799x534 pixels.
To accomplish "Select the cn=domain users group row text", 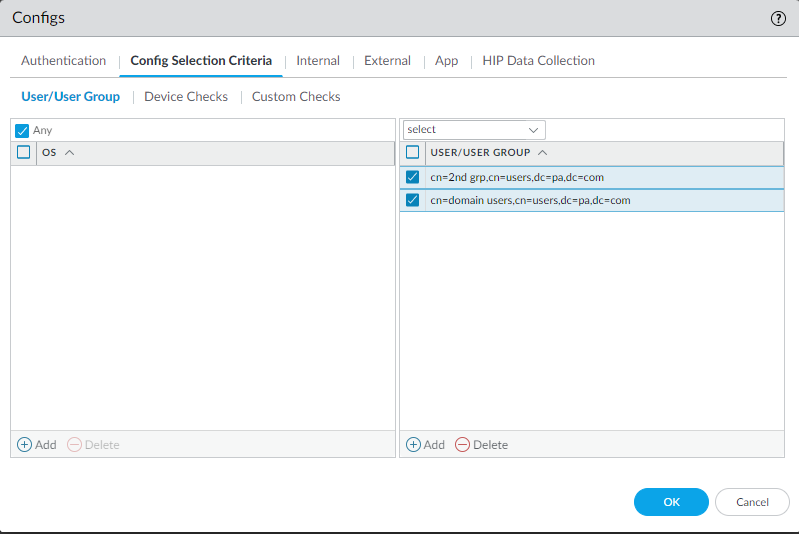I will 530,200.
